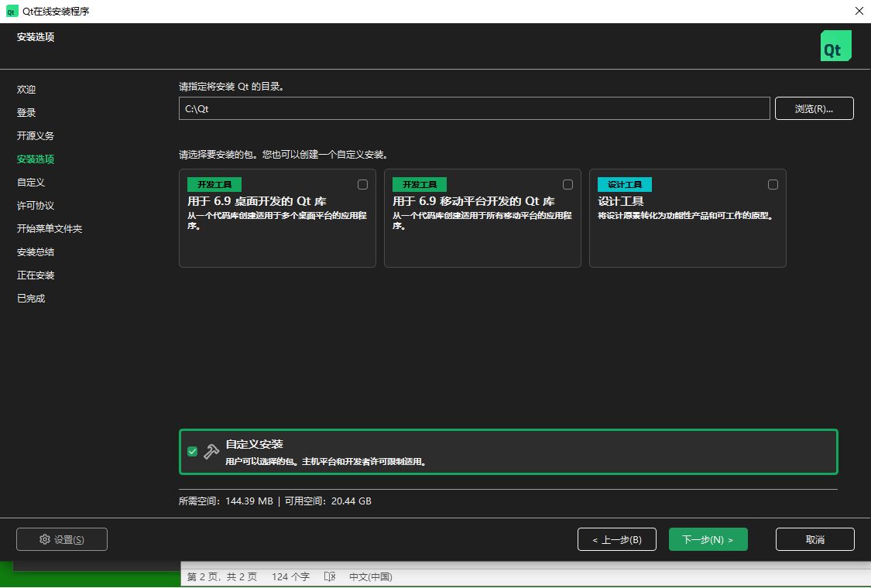This screenshot has height=588, width=871.
Task: Select 安装总结 step in sidebar
Action: coord(36,252)
